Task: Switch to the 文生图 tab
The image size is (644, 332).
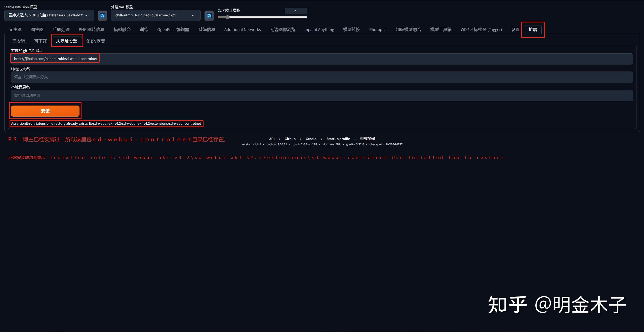Action: point(15,29)
